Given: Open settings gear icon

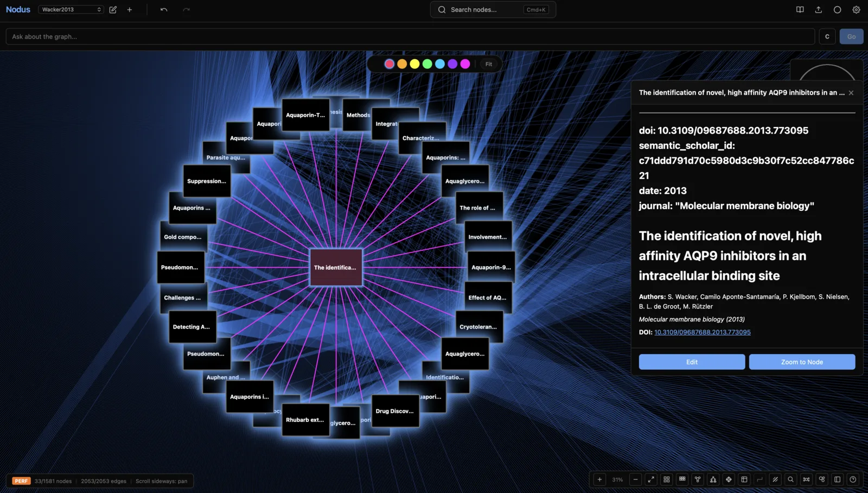Looking at the screenshot, I should (x=856, y=9).
